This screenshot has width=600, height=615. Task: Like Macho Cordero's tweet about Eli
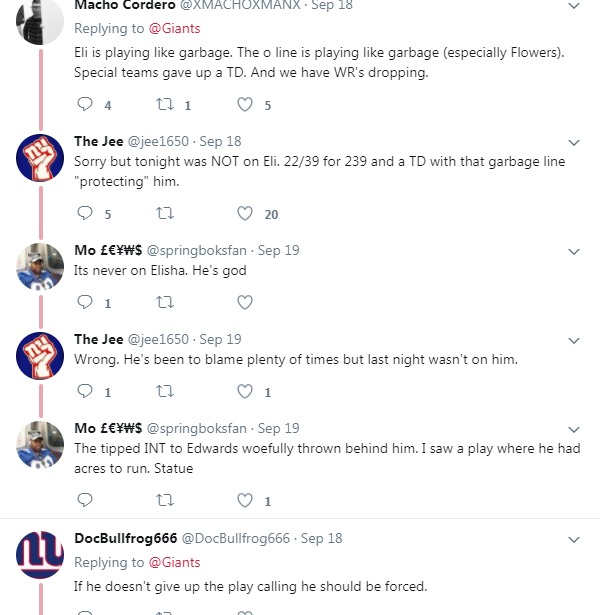pyautogui.click(x=245, y=104)
